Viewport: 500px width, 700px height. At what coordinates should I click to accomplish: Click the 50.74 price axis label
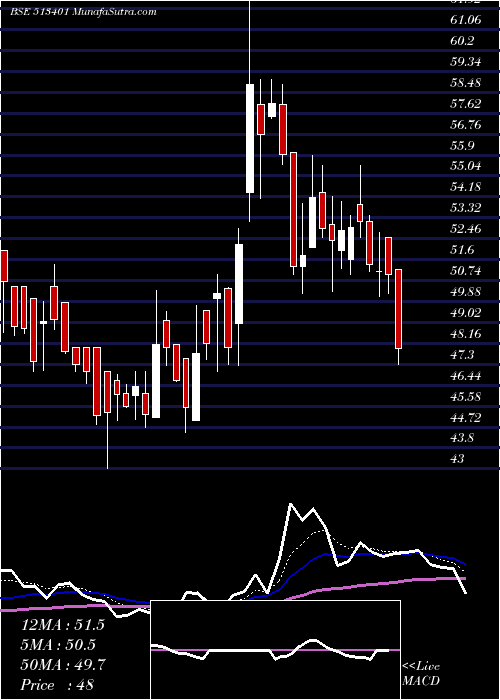pyautogui.click(x=466, y=271)
